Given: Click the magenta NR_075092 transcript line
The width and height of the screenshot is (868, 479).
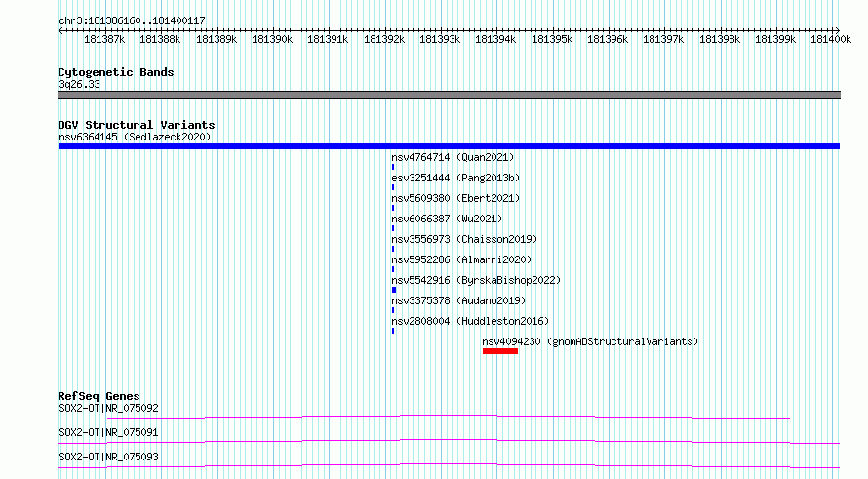Looking at the screenshot, I should (449, 417).
